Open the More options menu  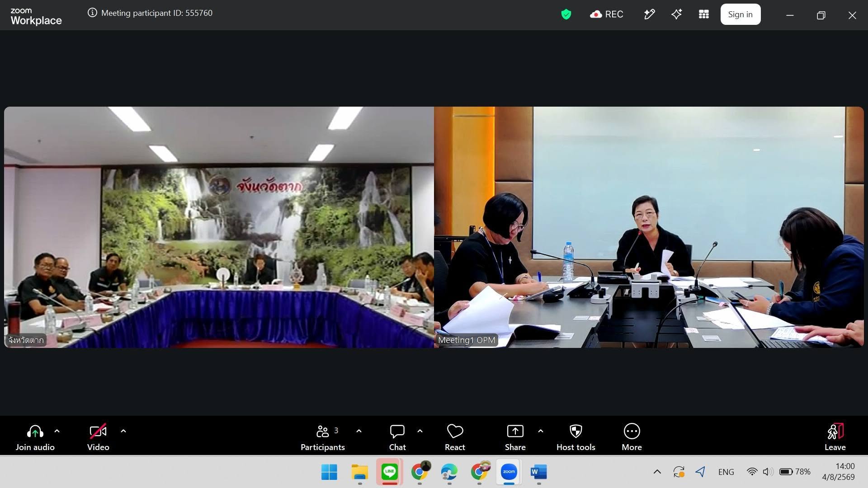(x=632, y=437)
